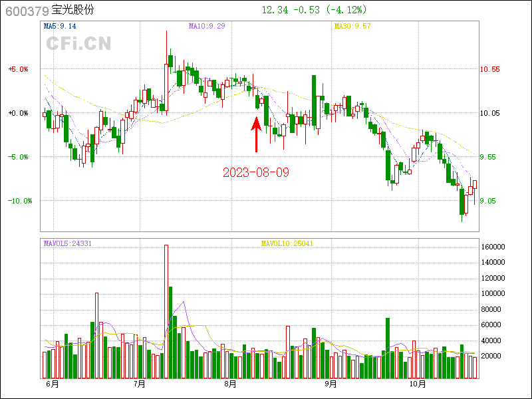
Task: Jump to 7月 on the time axis
Action: point(139,384)
